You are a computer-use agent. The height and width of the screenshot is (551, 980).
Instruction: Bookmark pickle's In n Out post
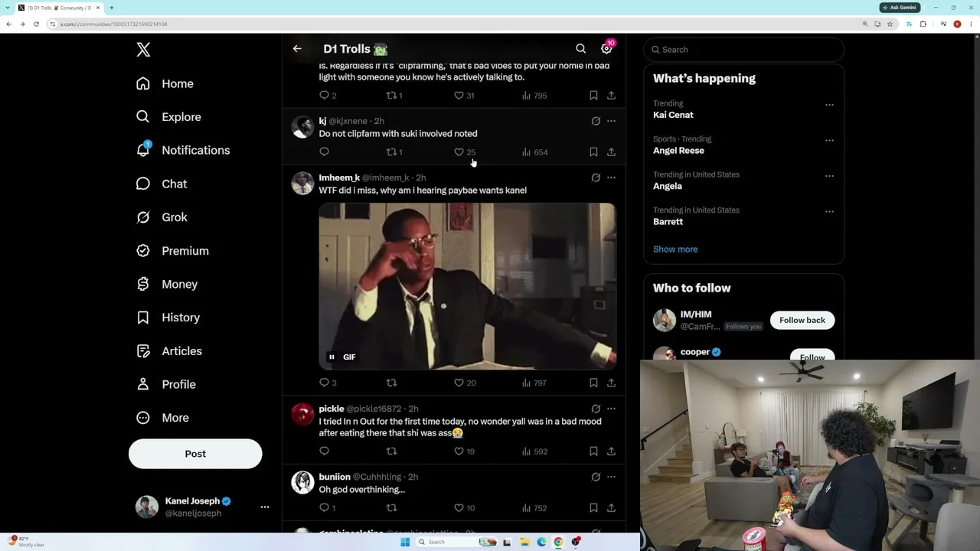[593, 452]
